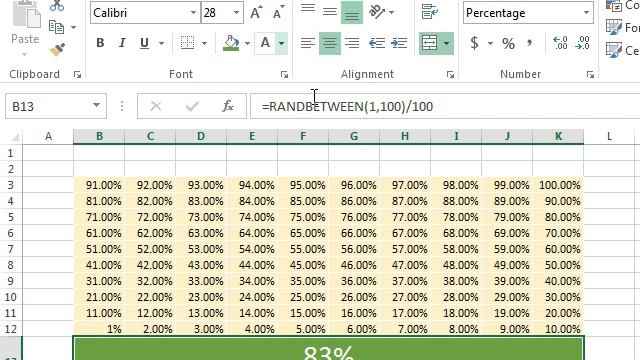Viewport: 640px width, 360px height.
Task: Apply the Font Color A button
Action: click(x=265, y=43)
